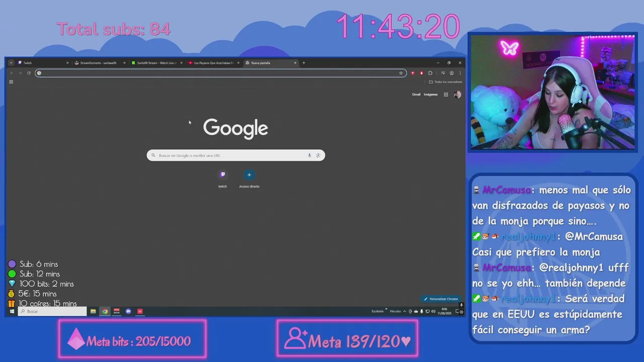
Task: Open the taskbar clock and date
Action: (444, 311)
